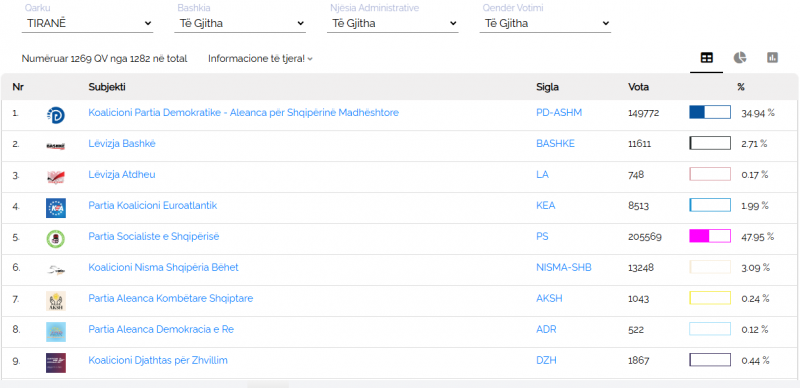Click the PS magenta percentage bar
Image resolution: width=800 pixels, height=388 pixels.
(x=710, y=236)
